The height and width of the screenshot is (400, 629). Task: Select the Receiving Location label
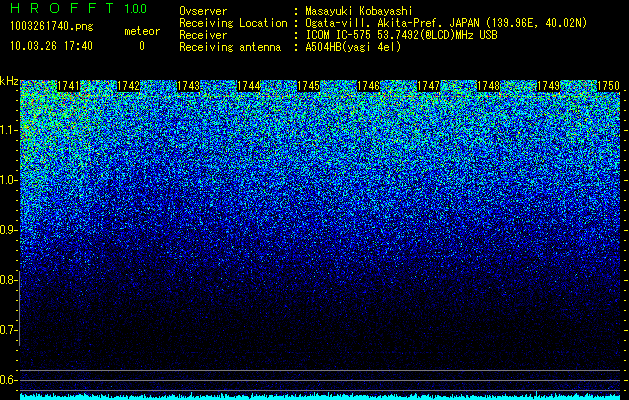click(233, 23)
